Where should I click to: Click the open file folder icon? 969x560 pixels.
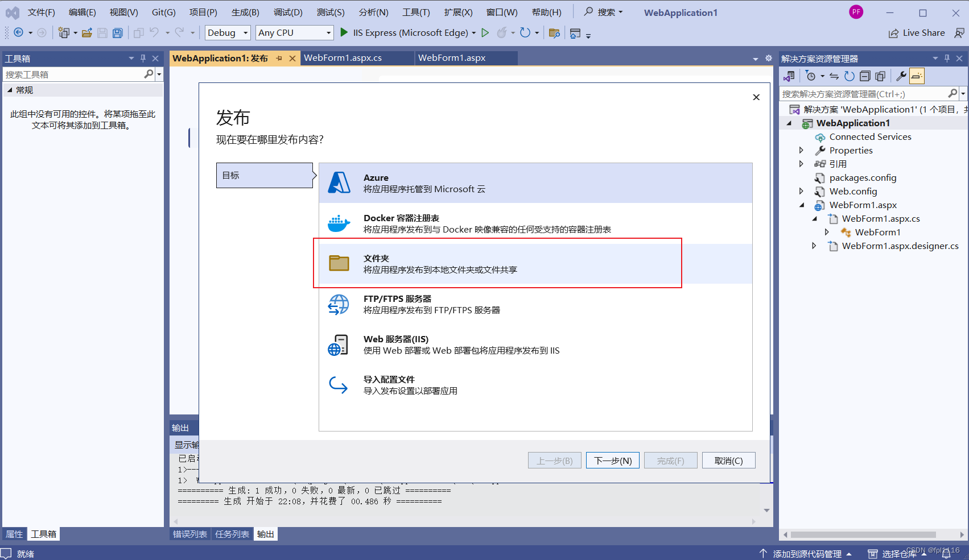point(86,33)
